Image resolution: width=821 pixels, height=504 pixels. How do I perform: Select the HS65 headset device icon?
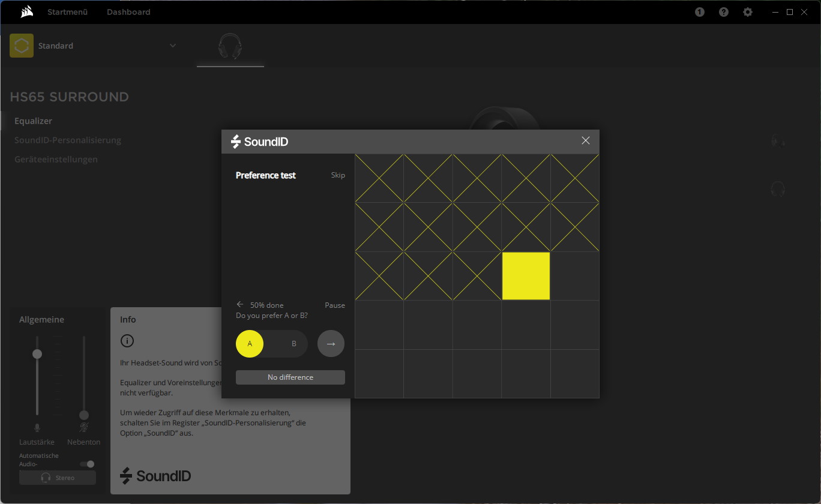(x=230, y=46)
